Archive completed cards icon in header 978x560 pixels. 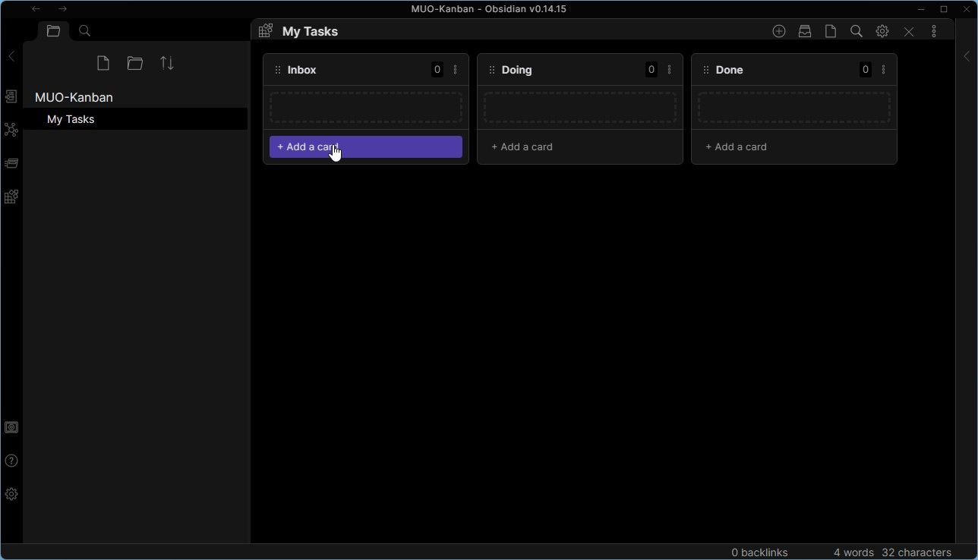[805, 31]
